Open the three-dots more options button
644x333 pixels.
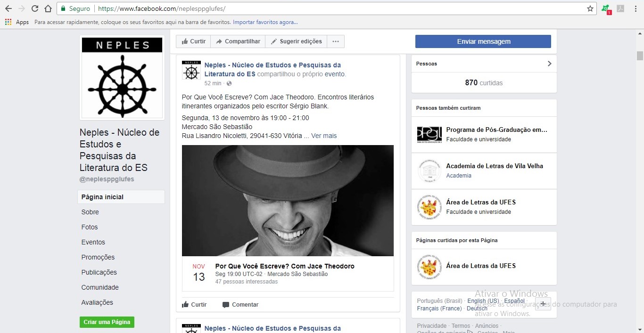point(336,41)
